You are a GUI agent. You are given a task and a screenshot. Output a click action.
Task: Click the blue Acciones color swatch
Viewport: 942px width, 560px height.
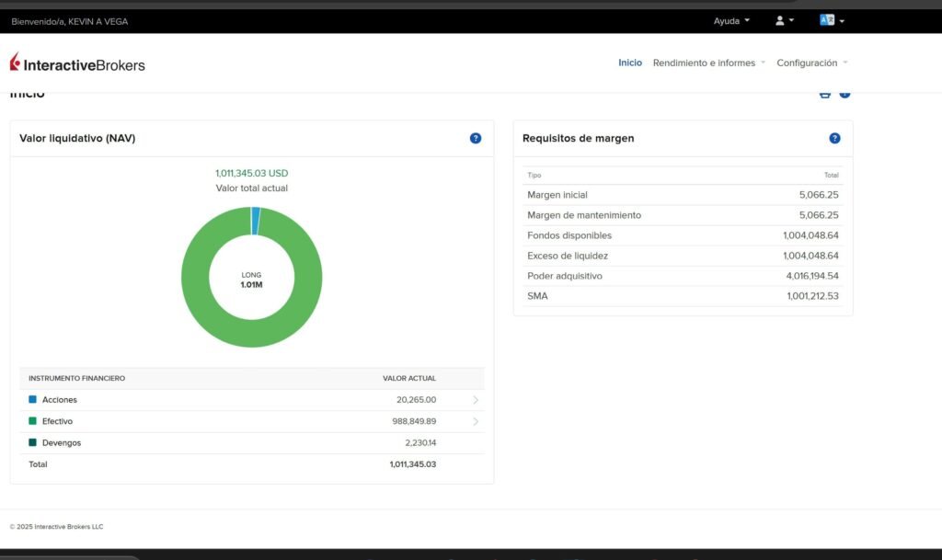tap(32, 399)
